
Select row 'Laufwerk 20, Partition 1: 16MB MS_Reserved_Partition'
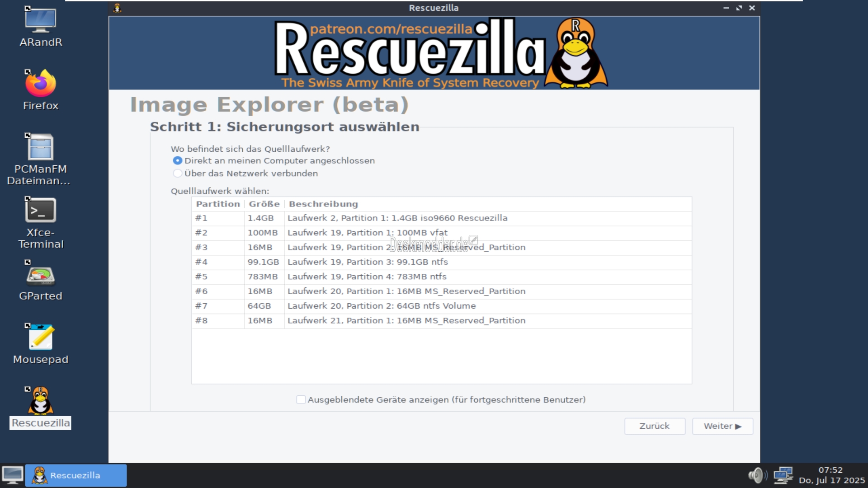(x=442, y=291)
